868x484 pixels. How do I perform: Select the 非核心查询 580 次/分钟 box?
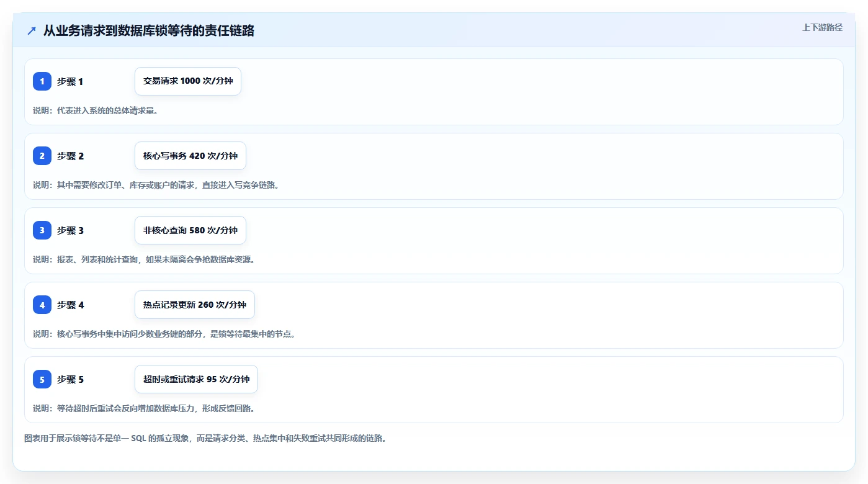coord(190,230)
